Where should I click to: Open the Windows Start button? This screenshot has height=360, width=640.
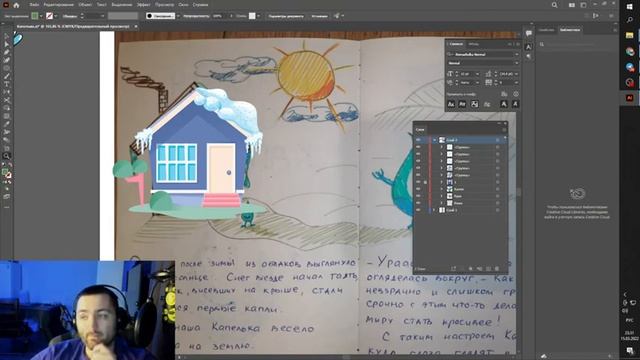[x=629, y=6]
